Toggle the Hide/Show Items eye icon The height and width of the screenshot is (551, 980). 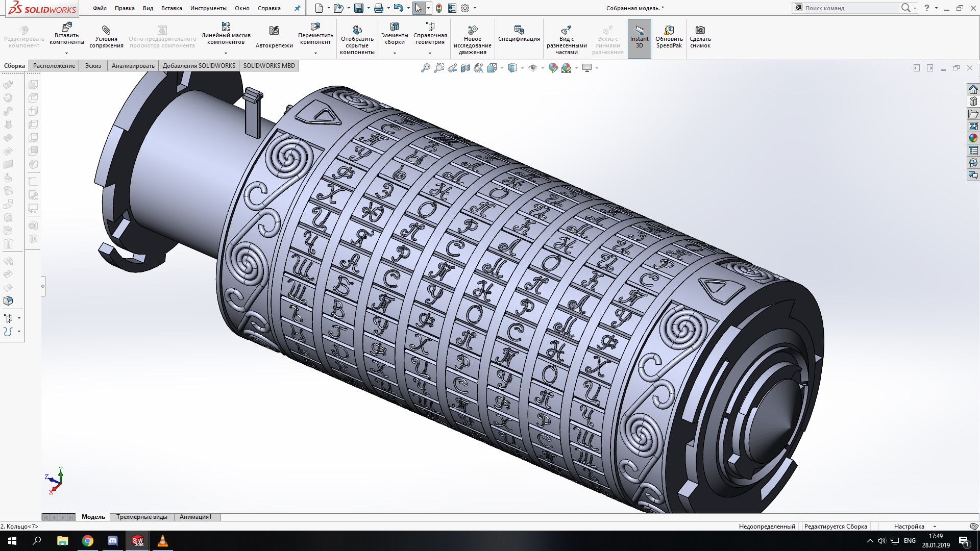tap(533, 68)
